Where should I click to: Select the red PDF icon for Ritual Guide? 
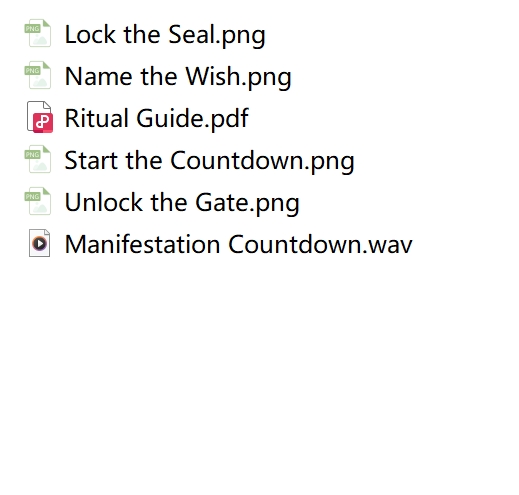[x=40, y=117]
